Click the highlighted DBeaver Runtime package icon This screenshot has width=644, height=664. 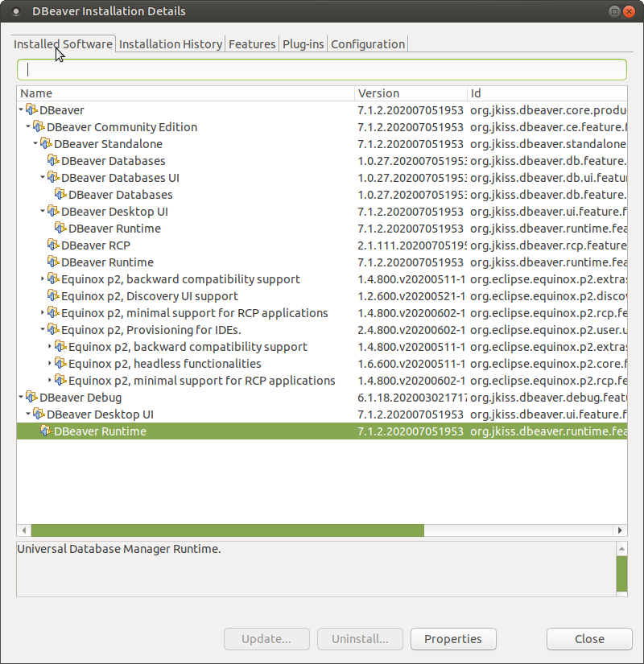click(x=47, y=431)
